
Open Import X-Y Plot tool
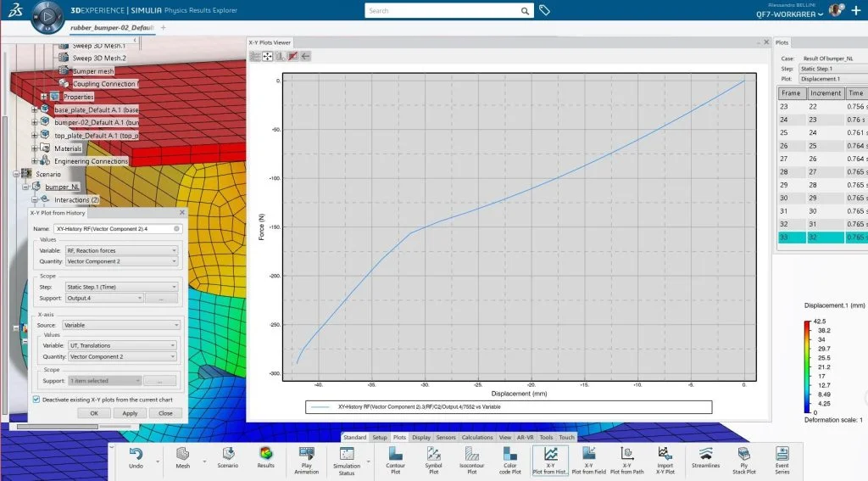pyautogui.click(x=664, y=457)
